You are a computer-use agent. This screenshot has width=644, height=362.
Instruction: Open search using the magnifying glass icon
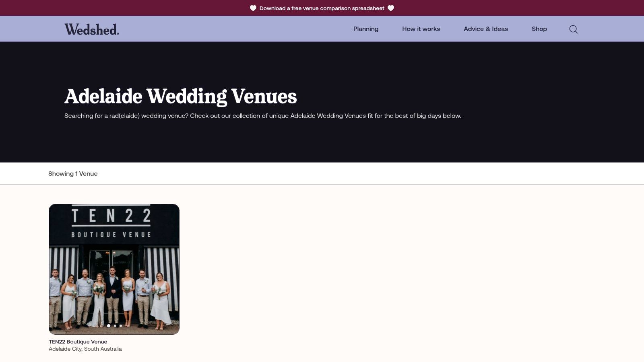(573, 29)
